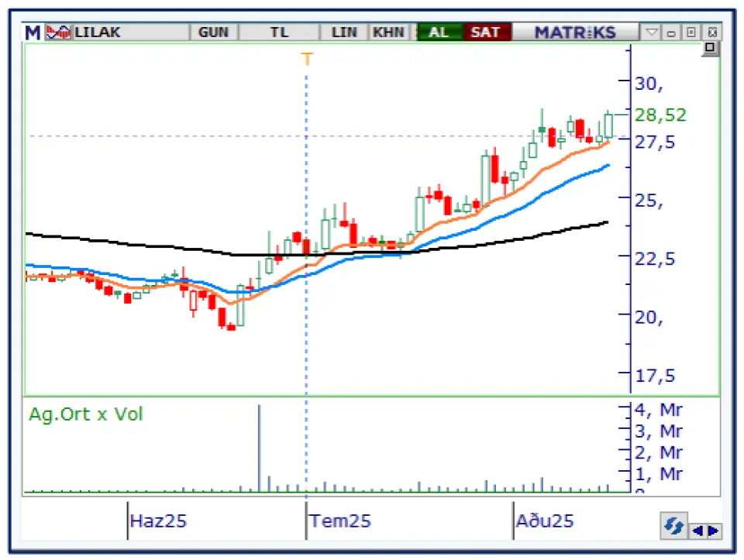Click the 22,5 price axis label

[x=655, y=259]
